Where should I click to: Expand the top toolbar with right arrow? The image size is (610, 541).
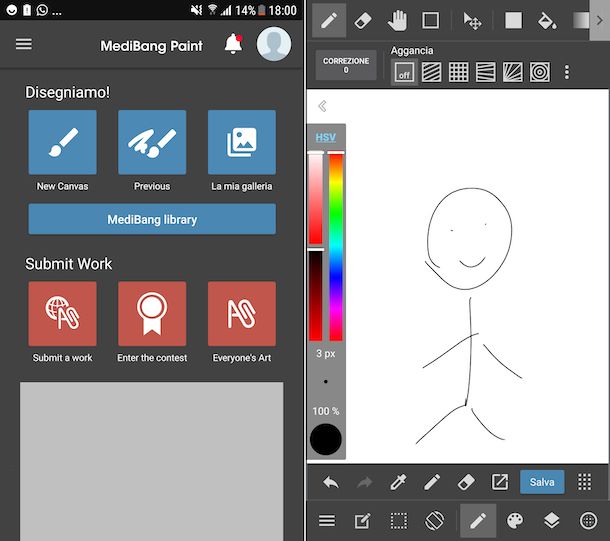(599, 20)
